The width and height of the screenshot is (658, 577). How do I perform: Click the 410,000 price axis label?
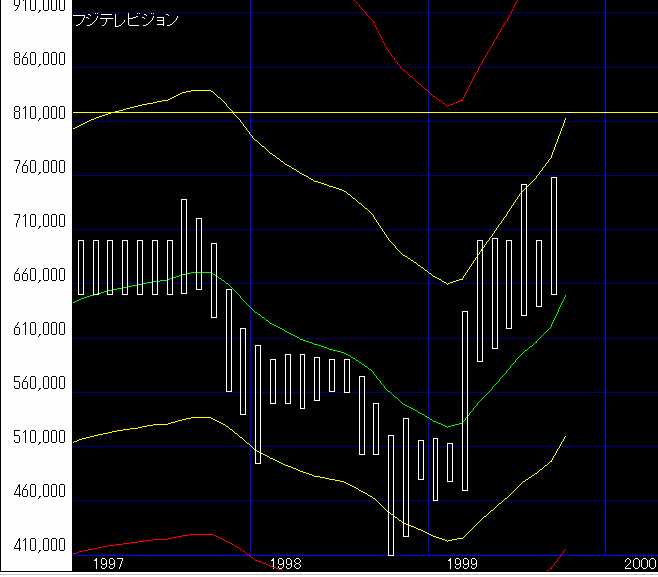click(x=36, y=546)
